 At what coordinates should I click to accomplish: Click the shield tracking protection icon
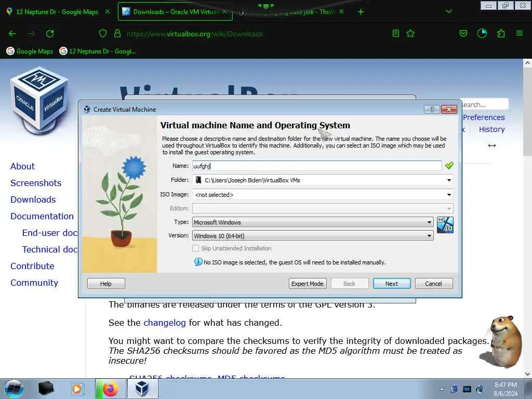click(x=102, y=33)
